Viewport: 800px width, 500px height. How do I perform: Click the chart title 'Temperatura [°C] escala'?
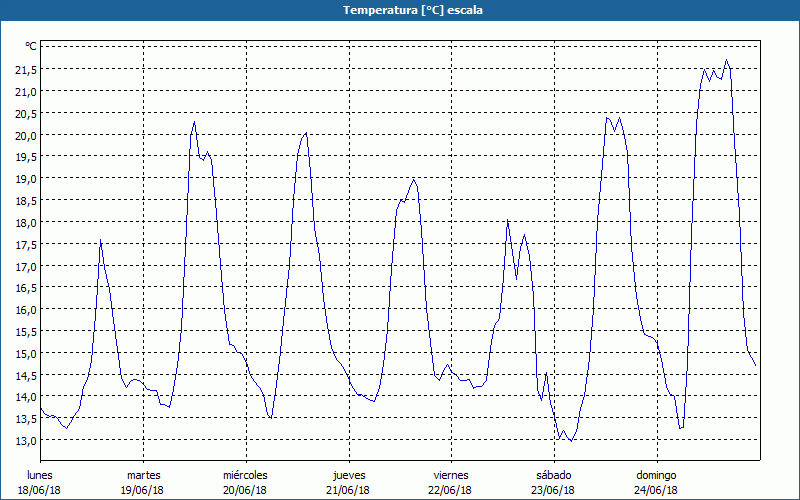click(x=412, y=10)
